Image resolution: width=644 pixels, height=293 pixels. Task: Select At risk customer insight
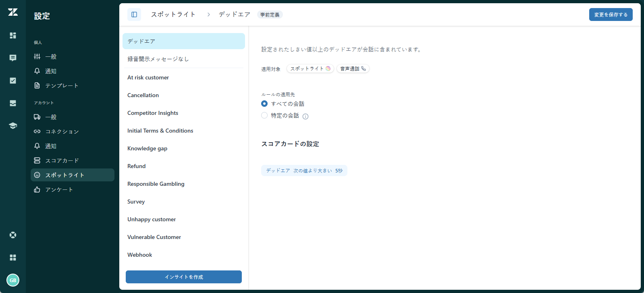click(184, 77)
